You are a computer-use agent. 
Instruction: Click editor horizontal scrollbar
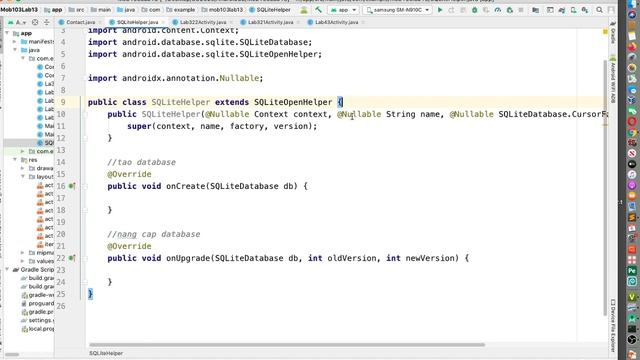287,345
